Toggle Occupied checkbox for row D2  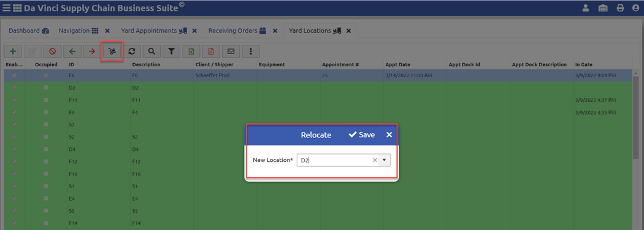coord(46,88)
